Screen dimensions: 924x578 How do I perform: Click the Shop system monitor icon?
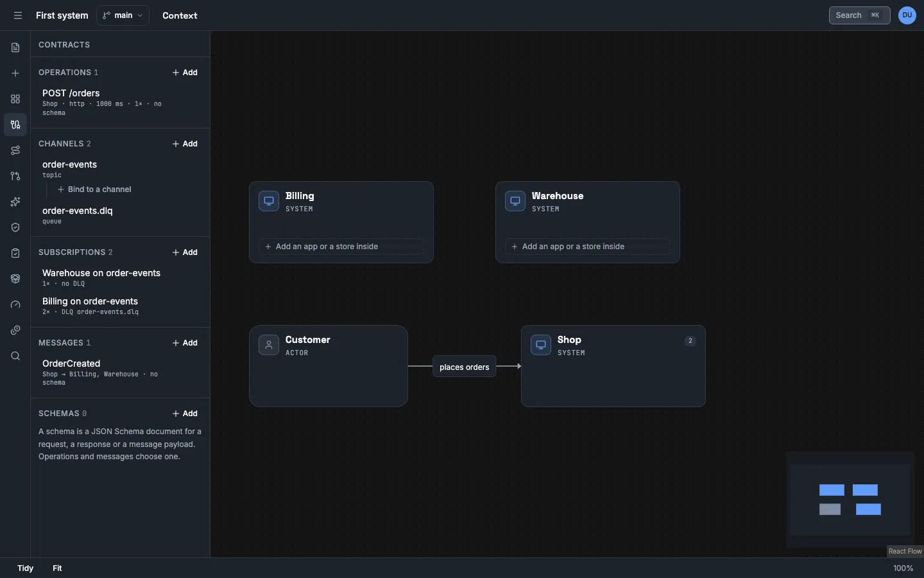541,345
